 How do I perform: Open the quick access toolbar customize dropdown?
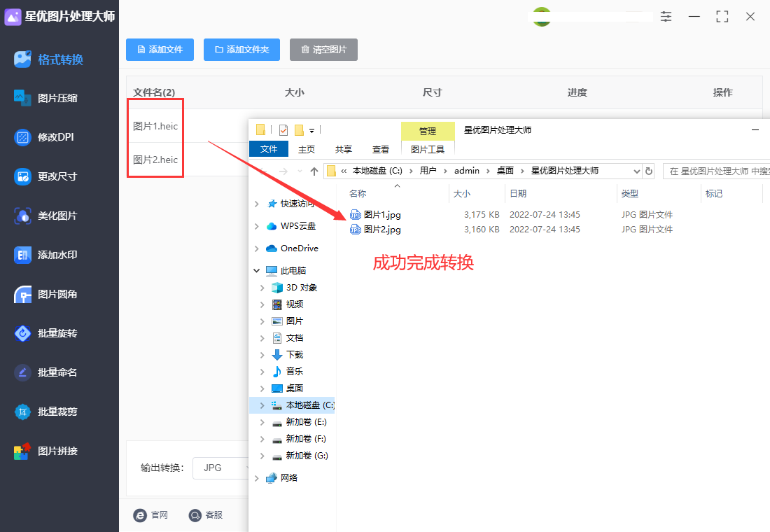click(x=311, y=131)
